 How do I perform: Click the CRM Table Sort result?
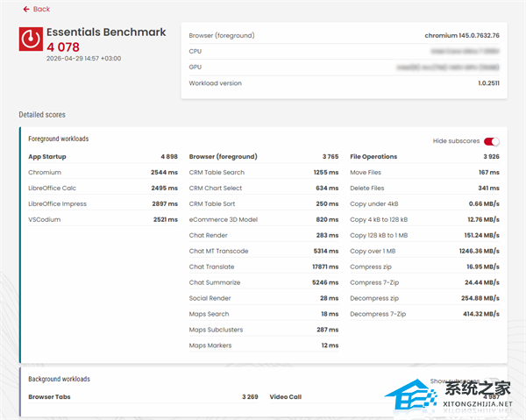coord(264,204)
